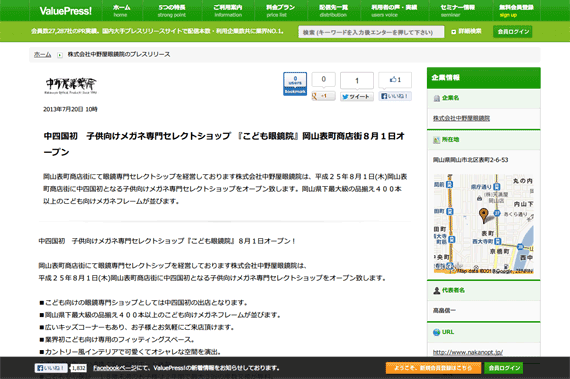
Task: Click the Facebook いいね! button near the headline
Action: point(395,96)
